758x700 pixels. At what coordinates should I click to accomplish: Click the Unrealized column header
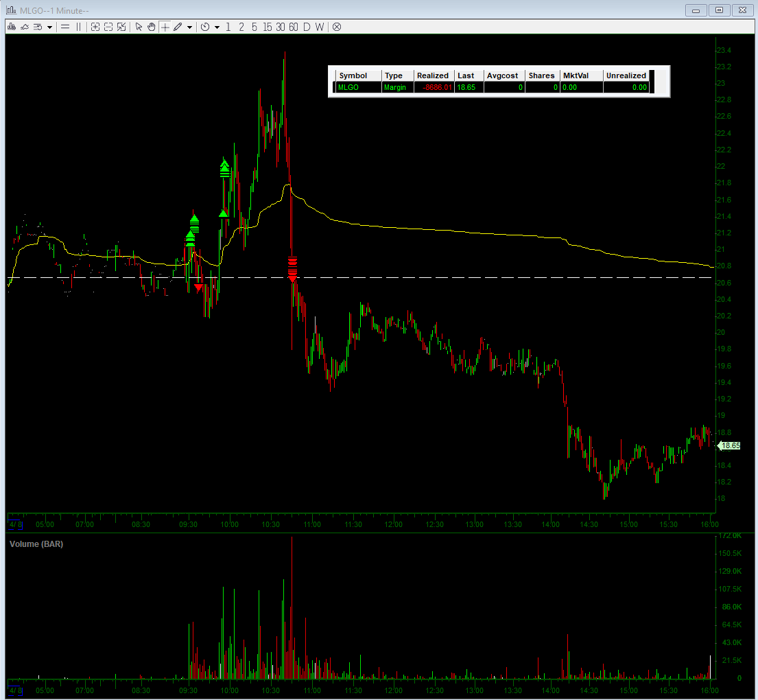click(x=626, y=75)
